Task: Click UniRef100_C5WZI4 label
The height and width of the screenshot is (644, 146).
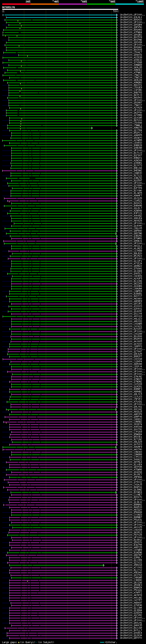Action: [x=131, y=75]
